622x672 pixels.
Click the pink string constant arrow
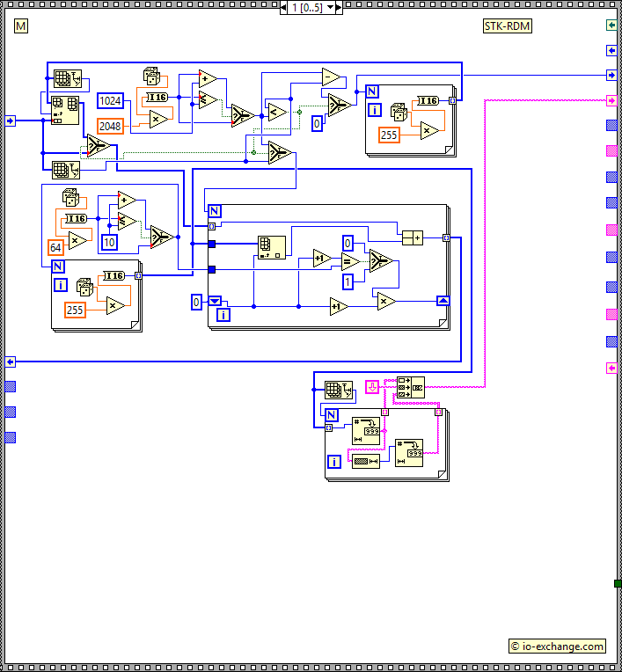coord(372,387)
